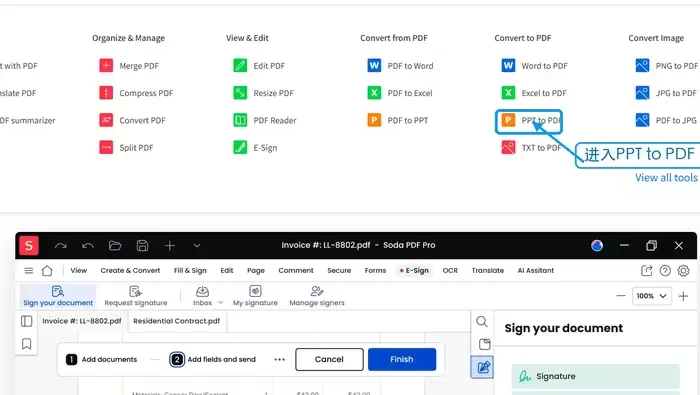Zoom out with minus button

[621, 296]
